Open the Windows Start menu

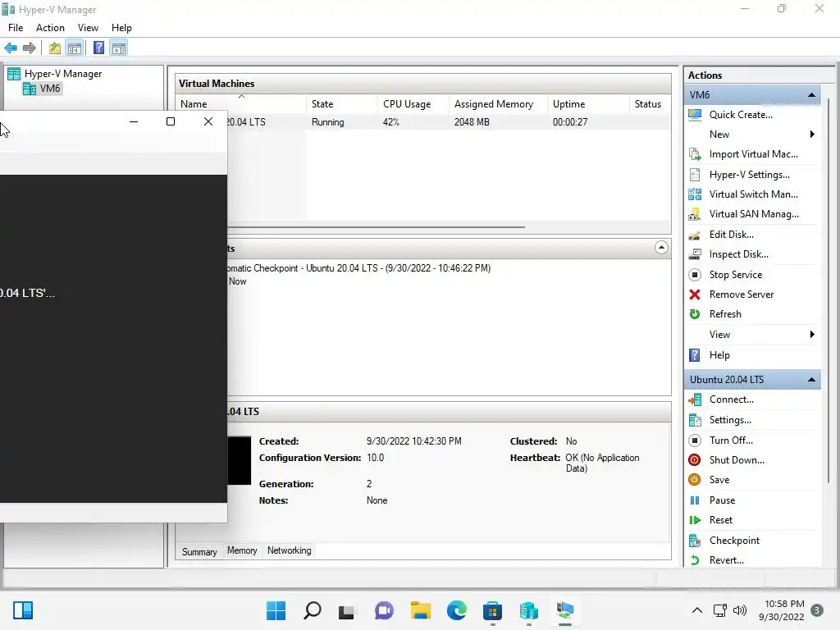(276, 610)
